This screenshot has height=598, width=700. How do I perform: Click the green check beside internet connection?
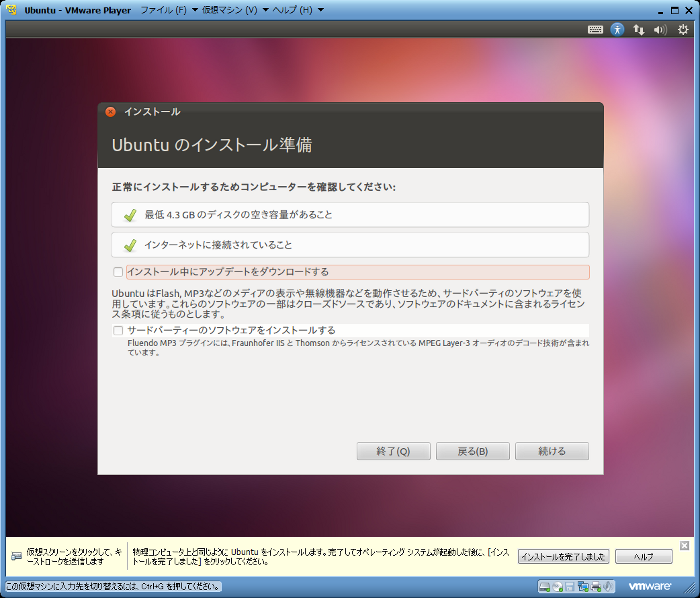tap(130, 245)
